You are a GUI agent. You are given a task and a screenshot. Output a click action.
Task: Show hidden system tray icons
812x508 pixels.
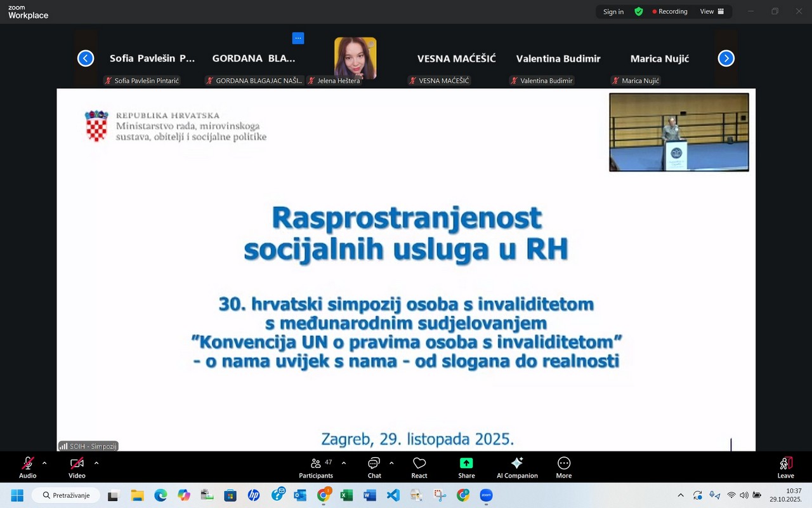(680, 495)
